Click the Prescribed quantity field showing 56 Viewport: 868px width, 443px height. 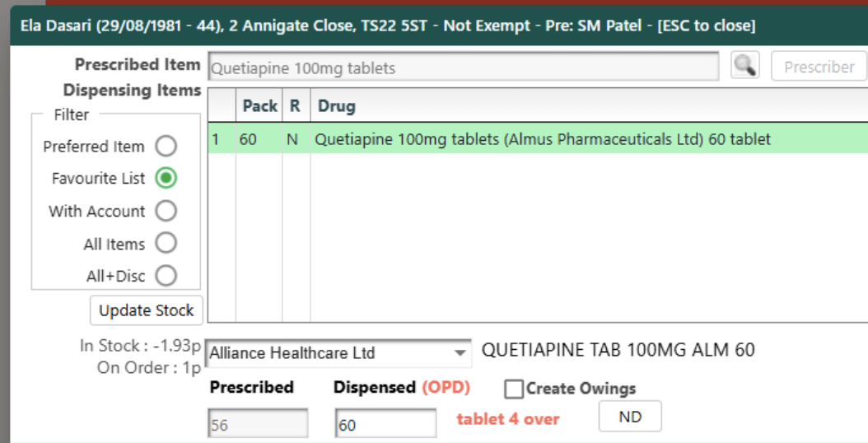(259, 425)
